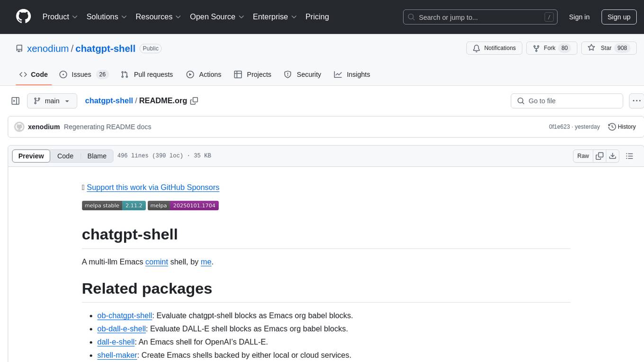View file History

tap(622, 127)
